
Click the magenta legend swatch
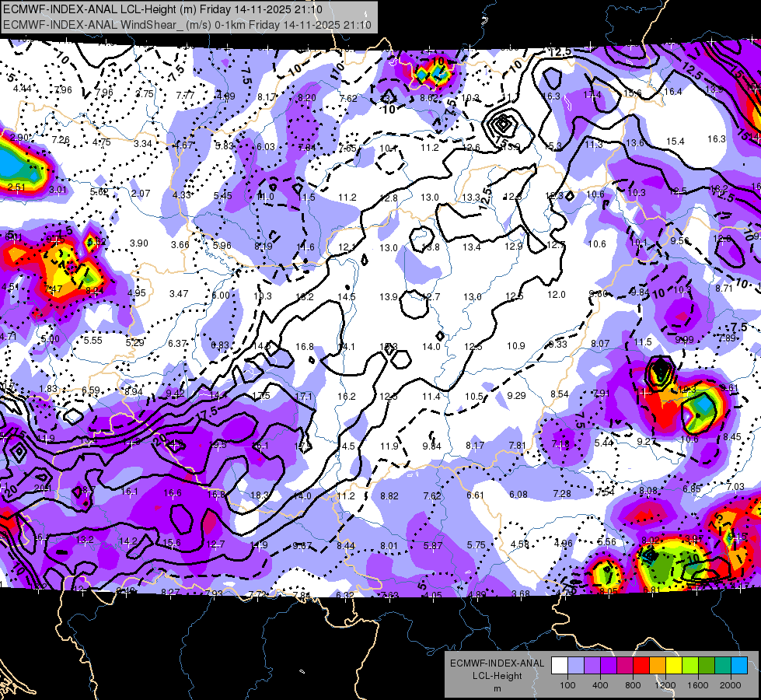625,666
